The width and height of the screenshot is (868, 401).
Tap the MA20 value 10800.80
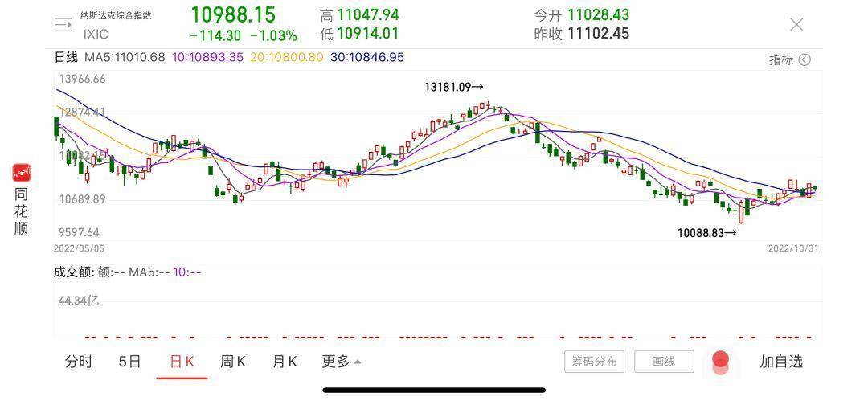[294, 57]
